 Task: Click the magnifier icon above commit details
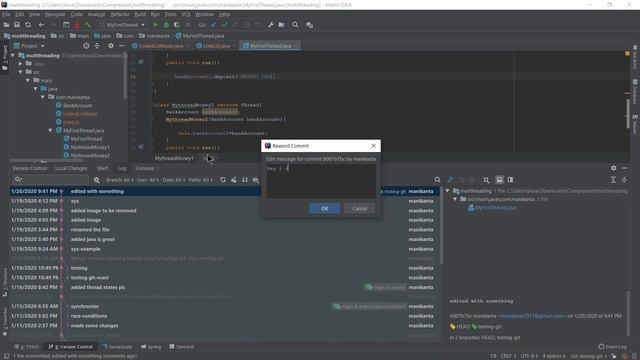pyautogui.click(x=437, y=180)
